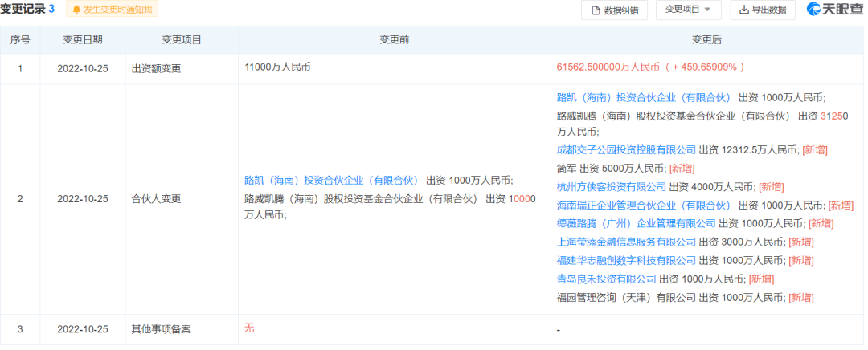This screenshot has height=350, width=868.
Task: Click the [新增] tag beside 青岛良禾投资
Action: click(761, 279)
